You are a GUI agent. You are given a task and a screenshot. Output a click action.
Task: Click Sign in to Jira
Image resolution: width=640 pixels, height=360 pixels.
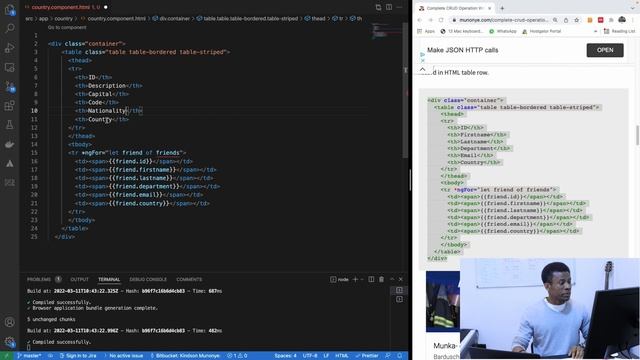pyautogui.click(x=78, y=356)
